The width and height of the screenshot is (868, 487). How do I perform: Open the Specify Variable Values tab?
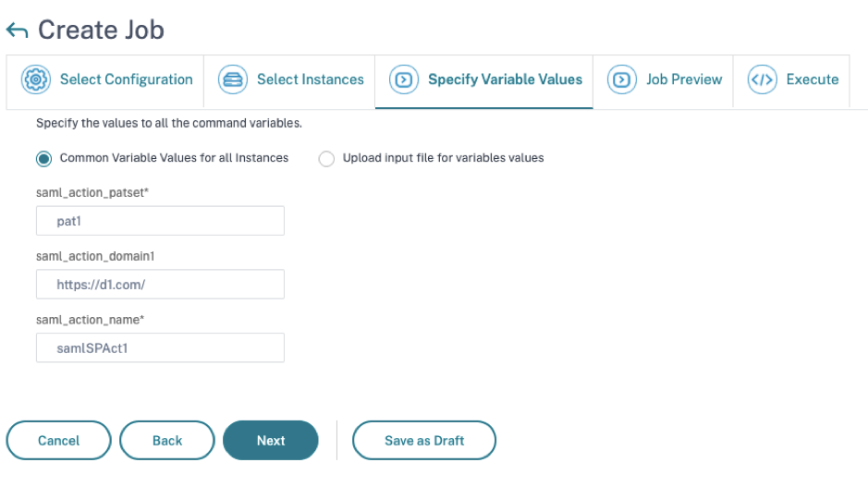[x=483, y=80]
